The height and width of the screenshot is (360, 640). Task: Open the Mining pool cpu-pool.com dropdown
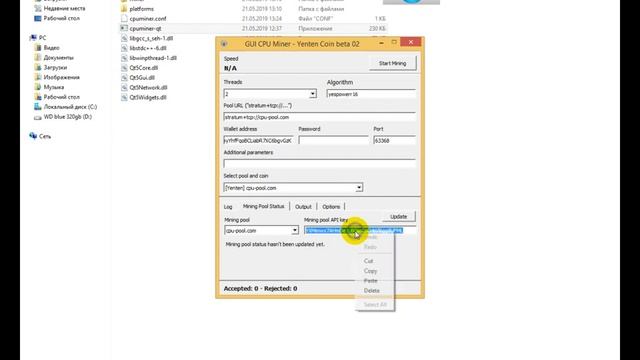[x=261, y=231]
